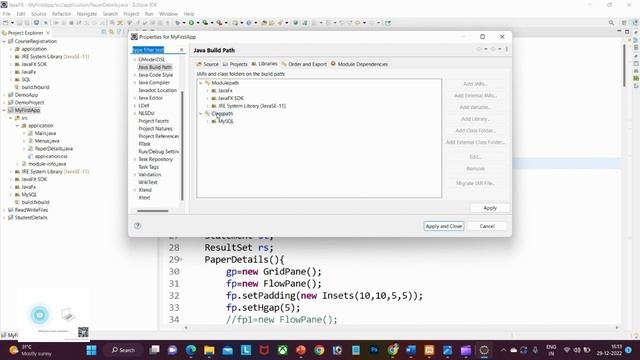Click the JavaFX SDK library icon in build path
Viewport: 640px width, 360px height.
(x=214, y=98)
